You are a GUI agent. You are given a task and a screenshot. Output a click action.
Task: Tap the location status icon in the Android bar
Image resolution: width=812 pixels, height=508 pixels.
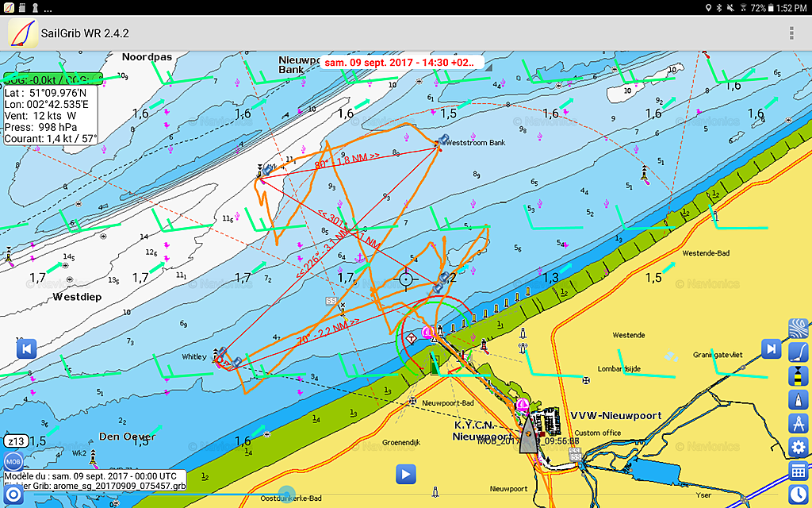[708, 8]
